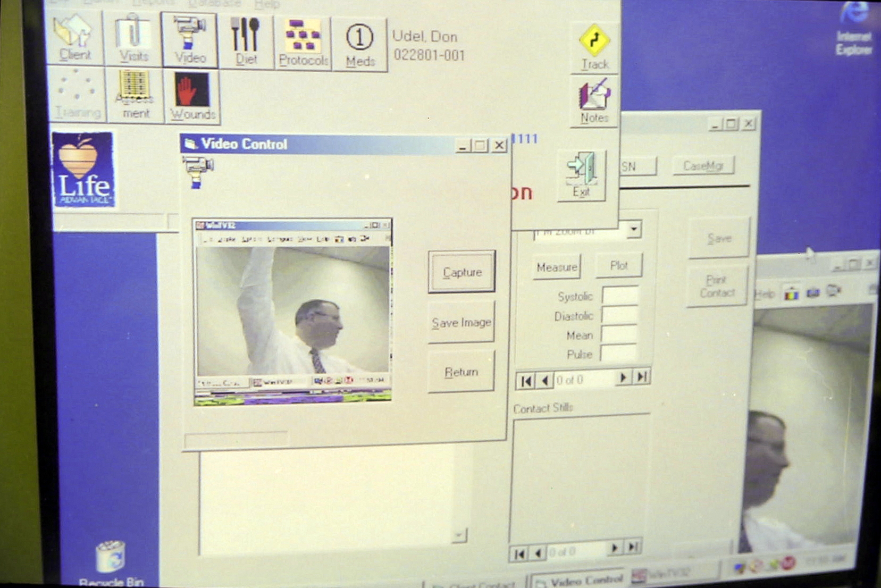The width and height of the screenshot is (881, 588).
Task: Open the Client toolbar icon
Action: click(75, 38)
